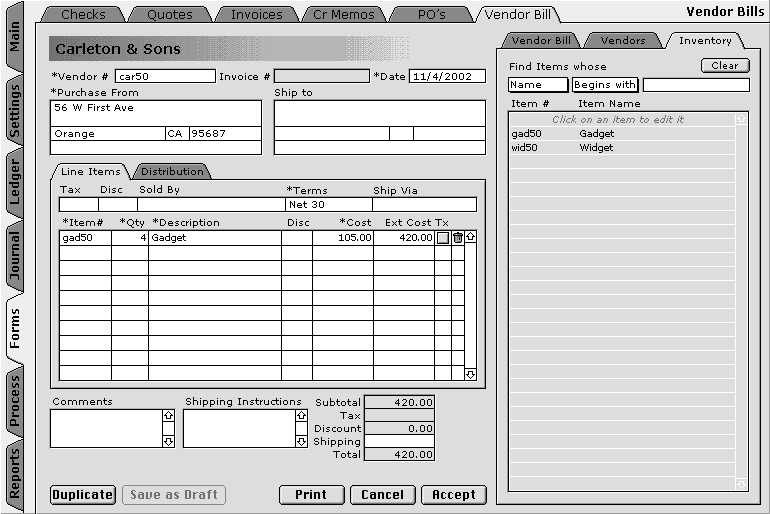Screen dimensions: 770x514
Task: Select wid50 Widget in inventory list
Action: (622, 147)
